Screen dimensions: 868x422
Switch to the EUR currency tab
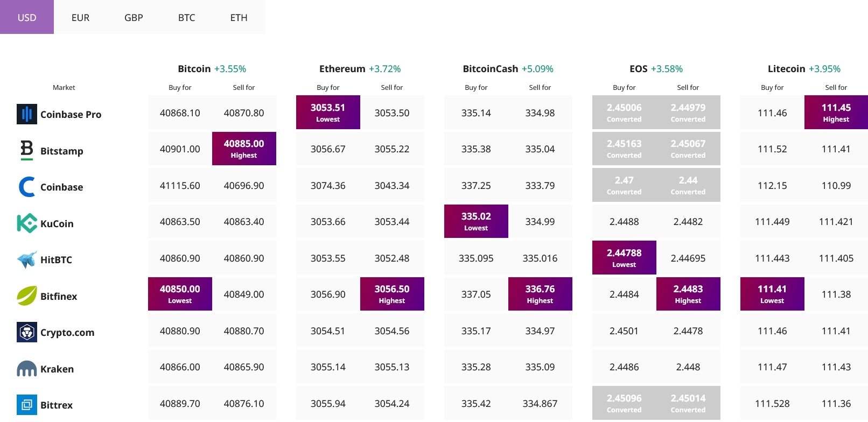click(80, 17)
